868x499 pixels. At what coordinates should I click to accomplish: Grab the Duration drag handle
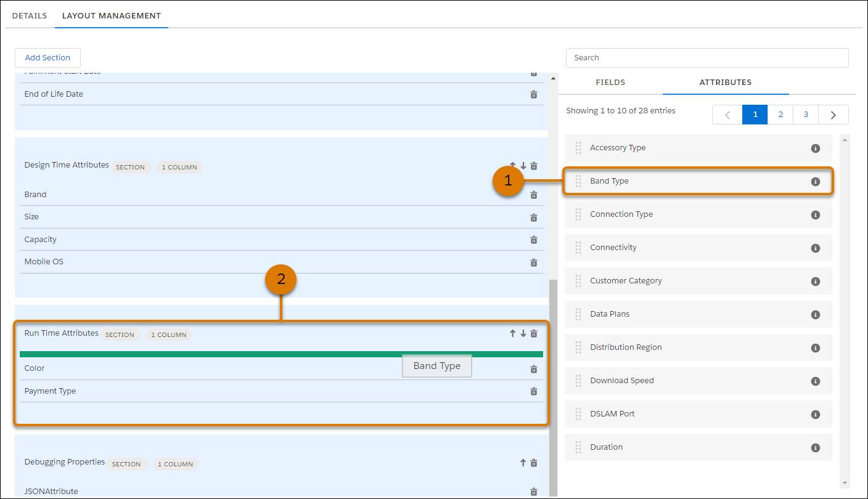578,447
